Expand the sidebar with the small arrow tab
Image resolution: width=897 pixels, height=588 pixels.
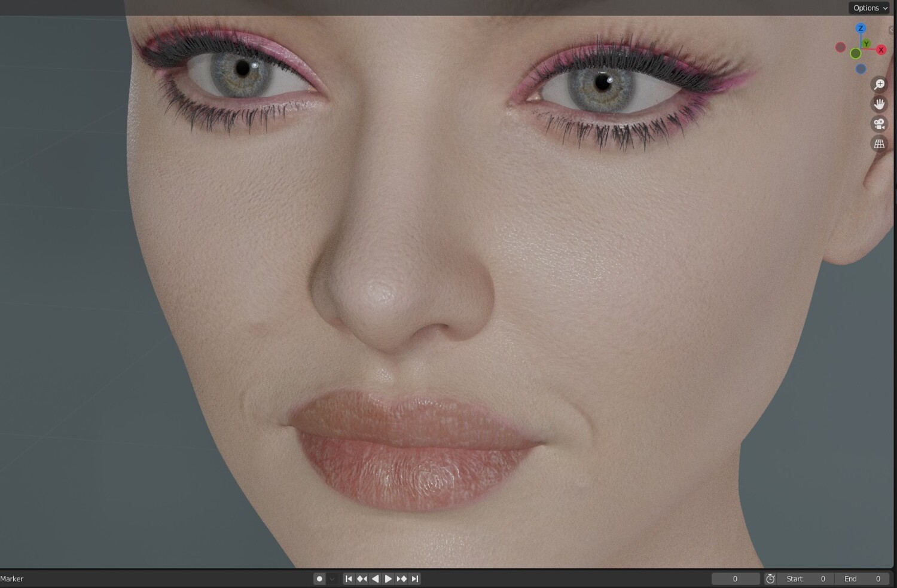pos(892,30)
